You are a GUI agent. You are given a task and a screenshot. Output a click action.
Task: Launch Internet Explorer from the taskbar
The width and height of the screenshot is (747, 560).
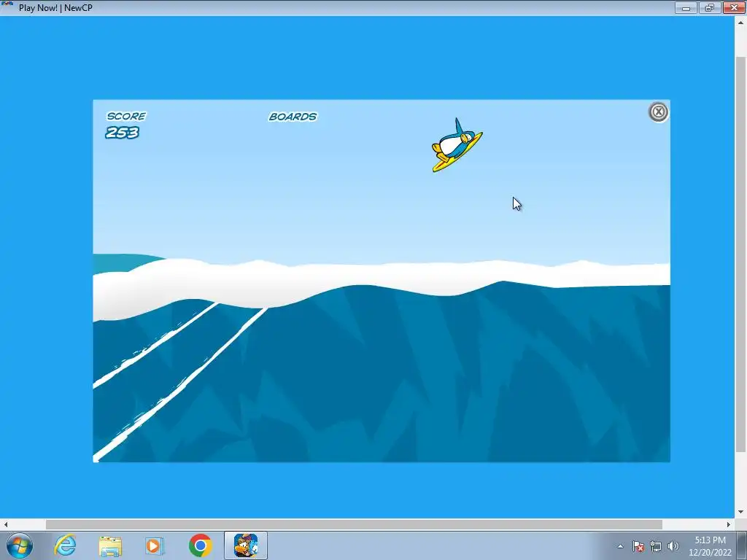[x=65, y=545]
